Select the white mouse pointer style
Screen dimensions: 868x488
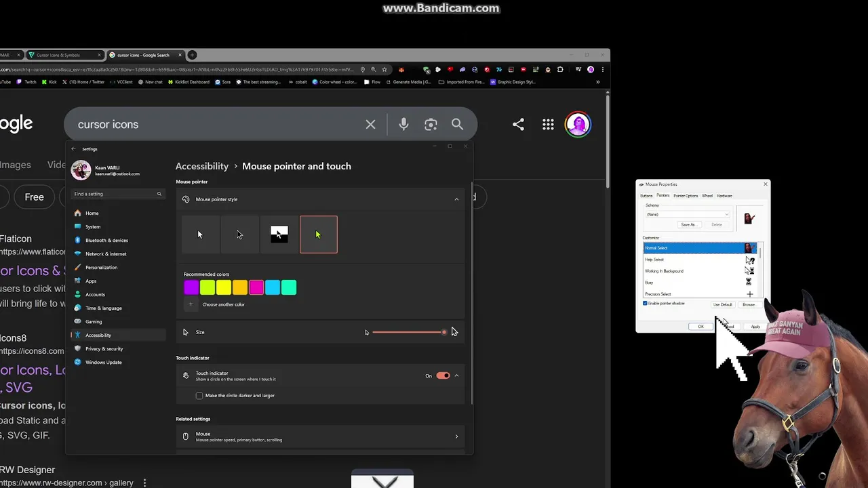[x=200, y=235]
